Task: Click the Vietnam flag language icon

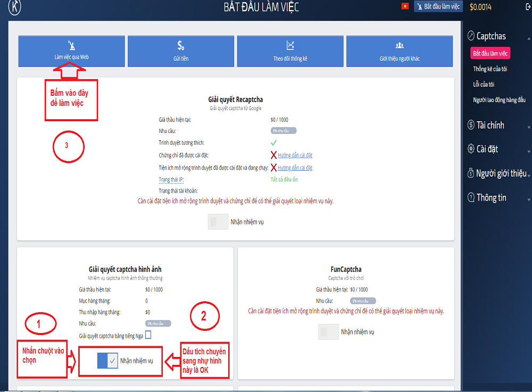Action: tap(405, 6)
